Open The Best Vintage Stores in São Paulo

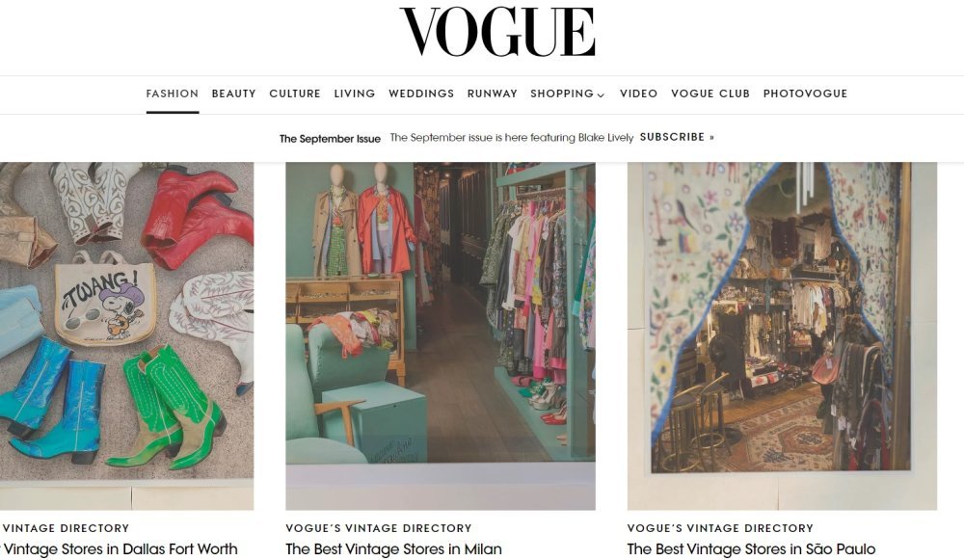pyautogui.click(x=751, y=549)
